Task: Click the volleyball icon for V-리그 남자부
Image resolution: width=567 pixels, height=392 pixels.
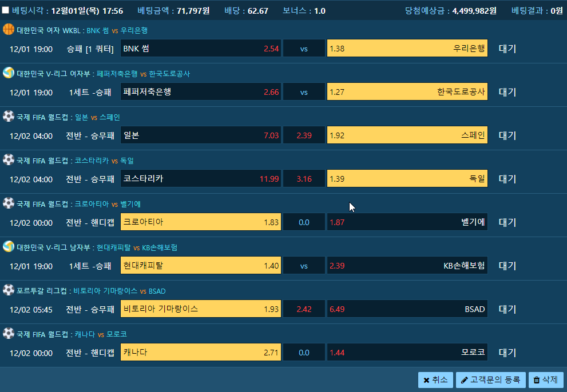Action: [9, 246]
